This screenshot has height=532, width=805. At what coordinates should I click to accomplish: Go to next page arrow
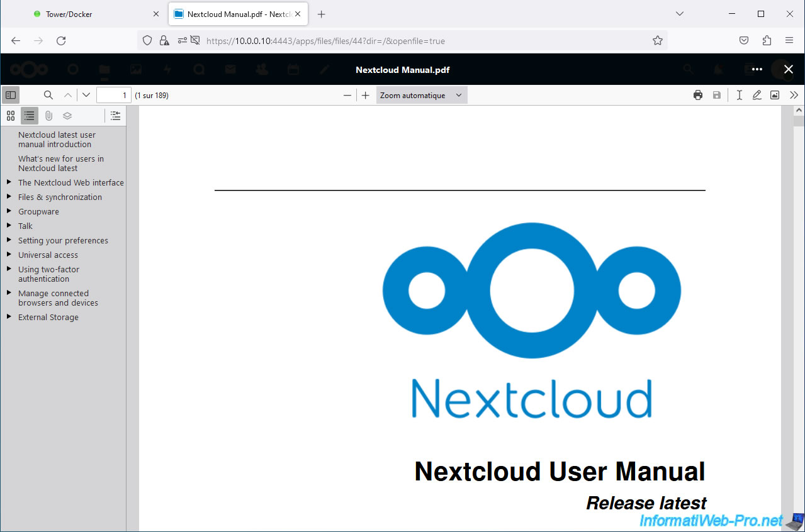86,95
